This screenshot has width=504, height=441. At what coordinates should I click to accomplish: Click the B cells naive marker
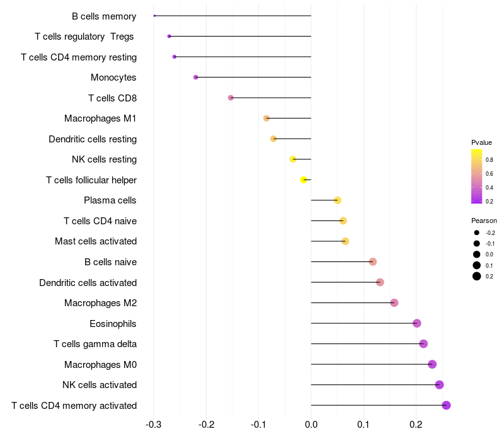tap(373, 261)
